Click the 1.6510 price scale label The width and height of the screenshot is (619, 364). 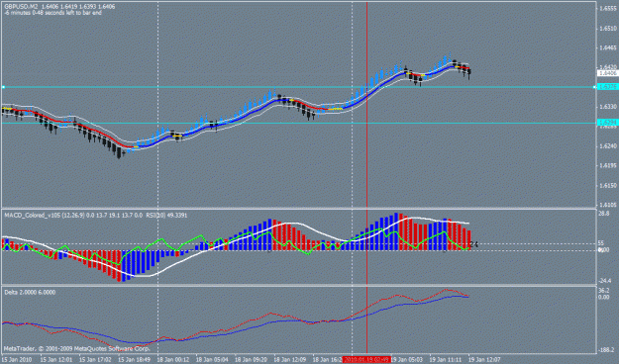(608, 29)
